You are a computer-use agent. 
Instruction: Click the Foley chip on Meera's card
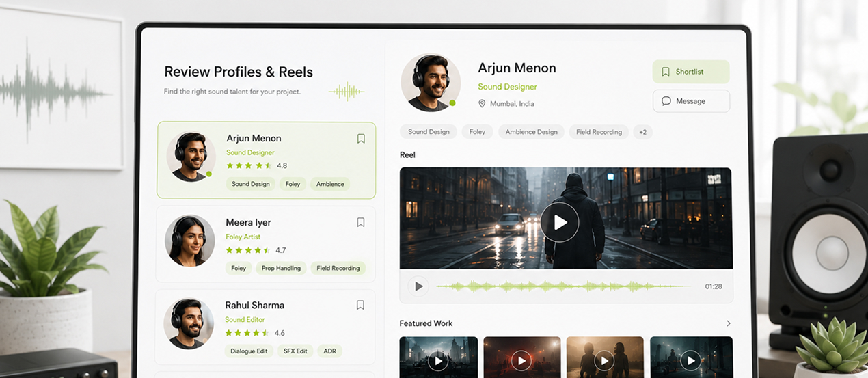pos(239,268)
